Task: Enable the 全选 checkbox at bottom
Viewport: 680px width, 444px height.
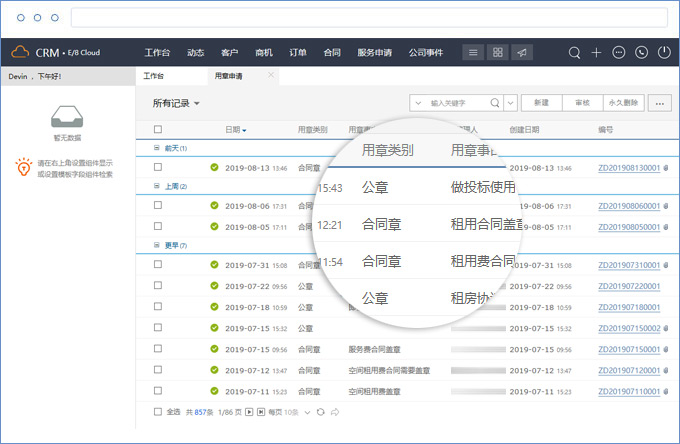Action: point(157,411)
